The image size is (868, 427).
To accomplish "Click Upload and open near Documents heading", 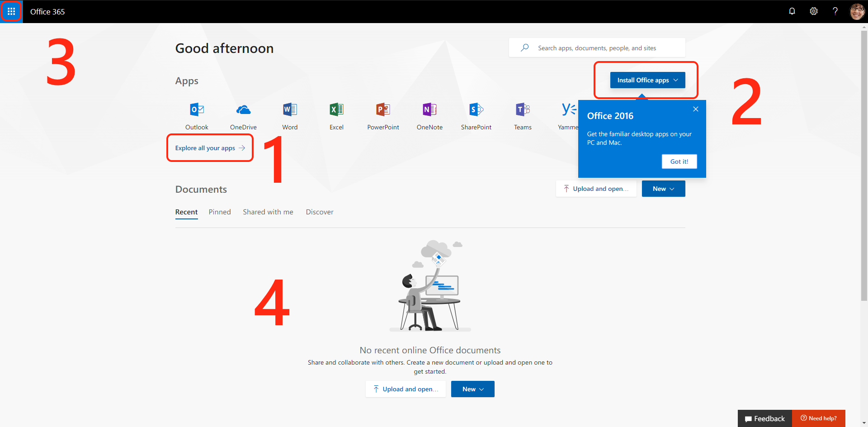I will click(596, 189).
